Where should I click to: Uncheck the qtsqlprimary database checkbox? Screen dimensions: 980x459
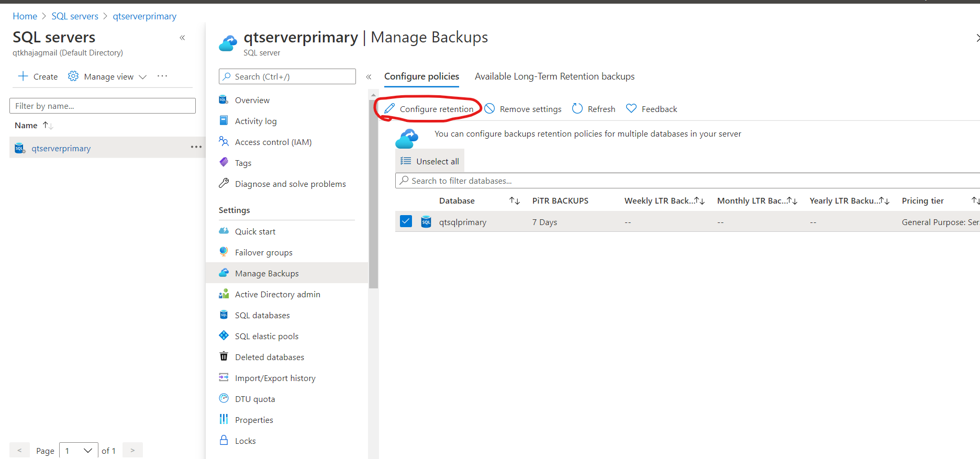(406, 221)
